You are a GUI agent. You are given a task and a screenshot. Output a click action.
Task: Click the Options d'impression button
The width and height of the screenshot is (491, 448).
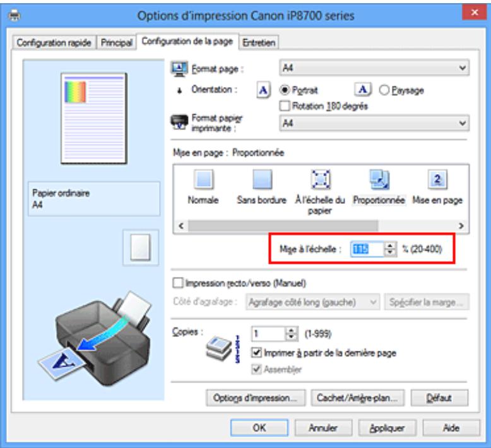coord(256,398)
